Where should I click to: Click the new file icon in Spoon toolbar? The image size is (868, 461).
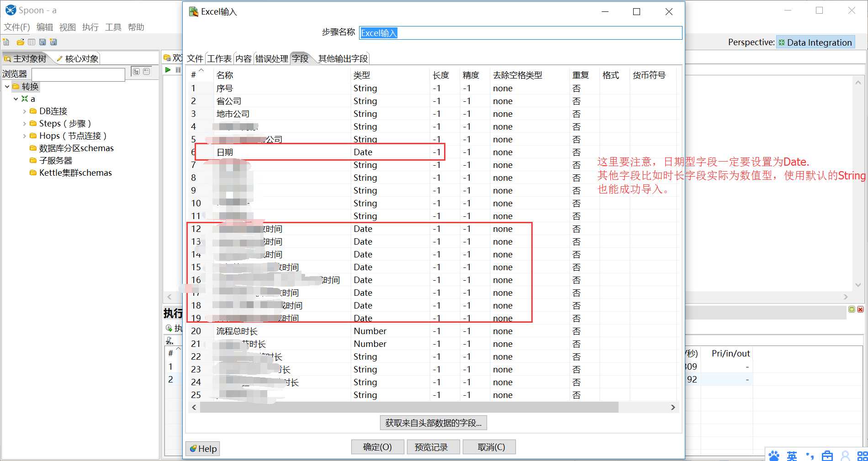pos(6,42)
